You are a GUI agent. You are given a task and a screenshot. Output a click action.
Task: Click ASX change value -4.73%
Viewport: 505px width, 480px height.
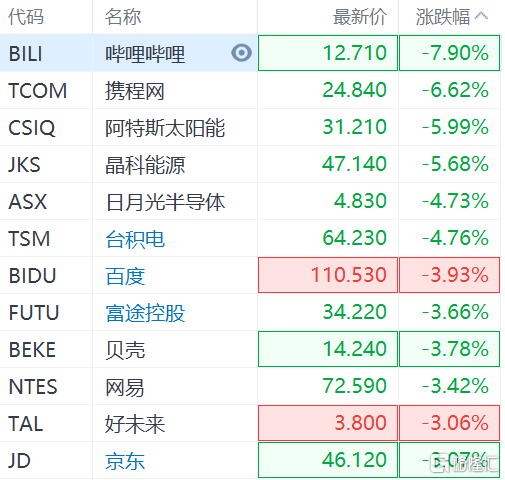[455, 201]
